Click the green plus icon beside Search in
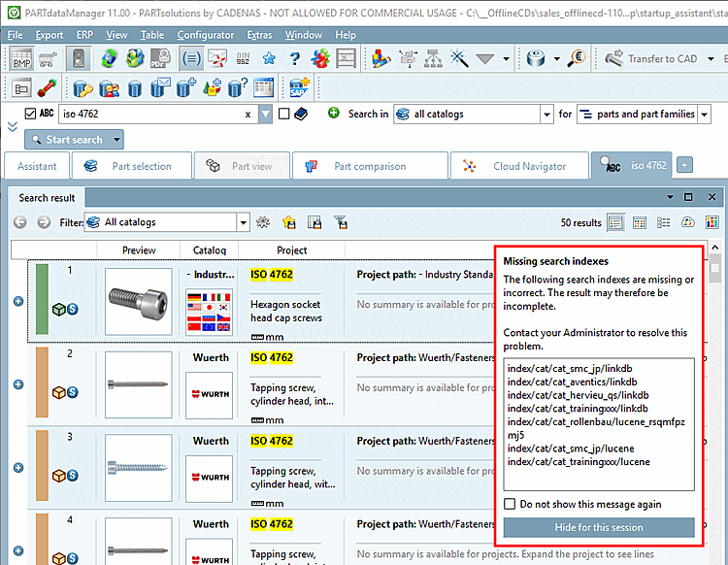Screen dimensions: 728x565 click(x=333, y=114)
